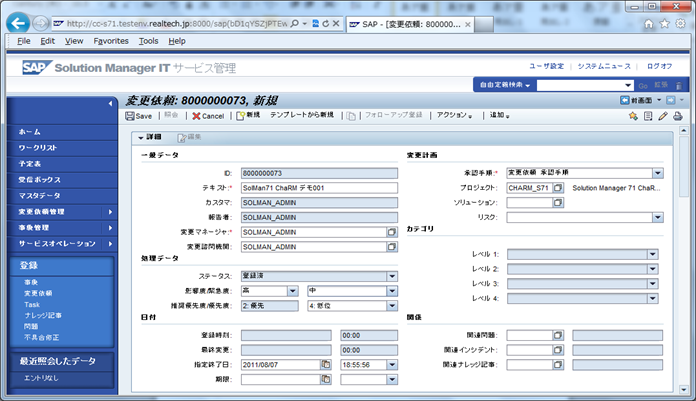The width and height of the screenshot is (696, 401).
Task: Expand the サービスオペレーション submenu arrow
Action: click(110, 244)
